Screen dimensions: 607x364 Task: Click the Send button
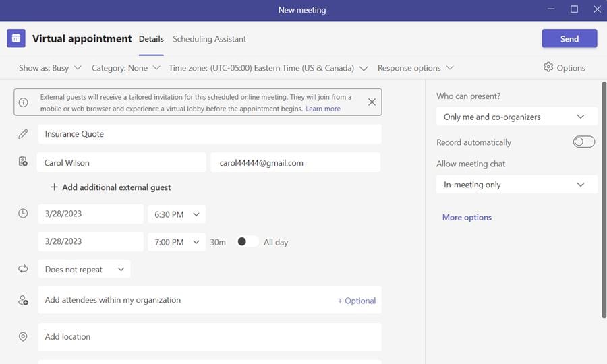(x=569, y=38)
